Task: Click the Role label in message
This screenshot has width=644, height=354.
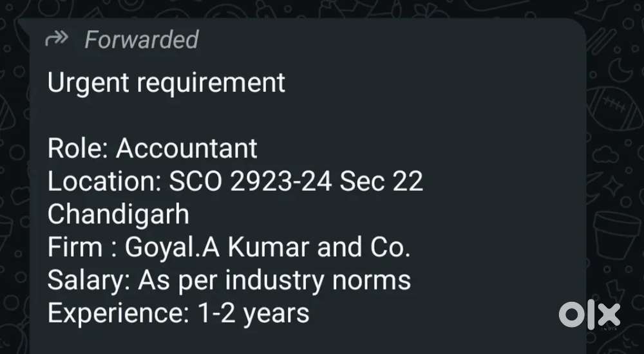Action: pyautogui.click(x=77, y=149)
